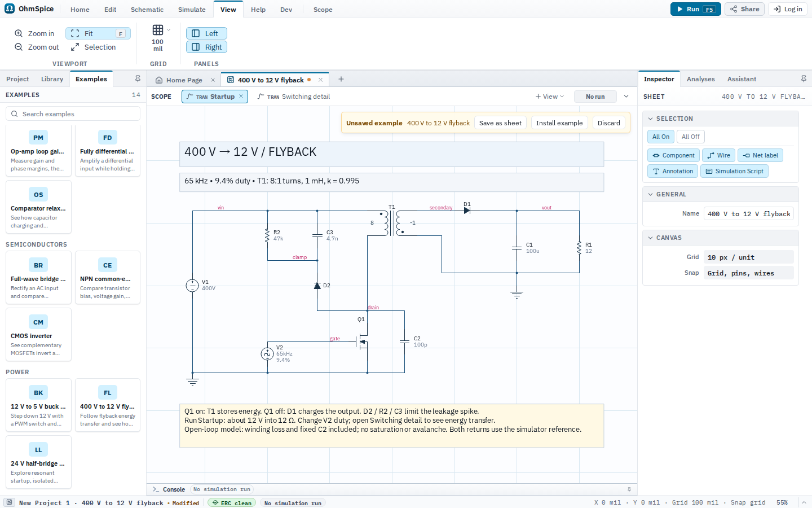Toggle All Off selection filter
812x508 pixels.
pos(691,137)
